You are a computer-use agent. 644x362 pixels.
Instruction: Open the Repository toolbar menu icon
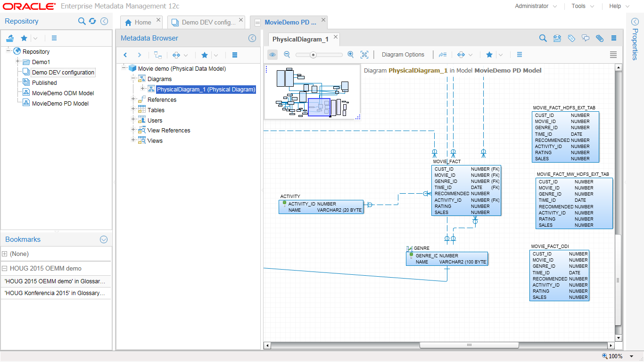[x=54, y=38]
